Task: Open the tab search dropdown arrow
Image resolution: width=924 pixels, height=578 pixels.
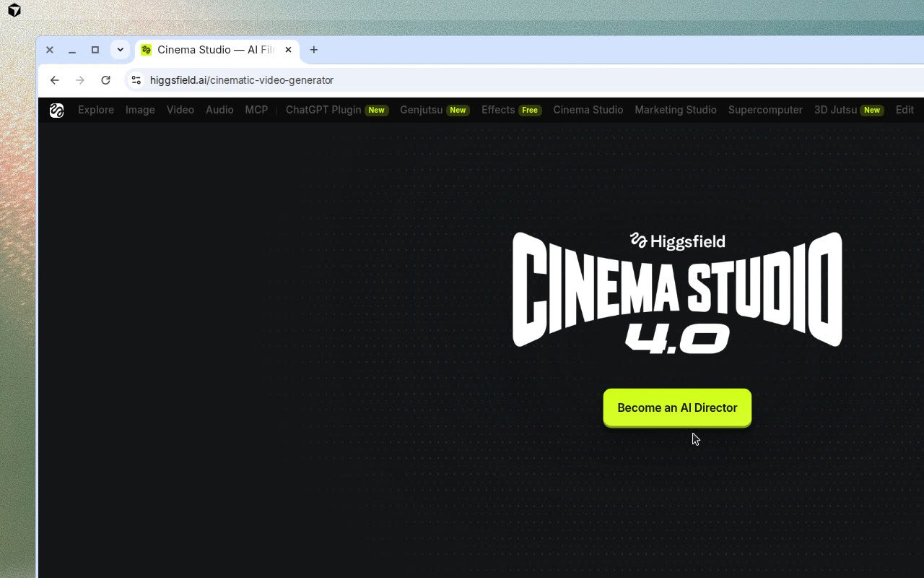Action: click(x=120, y=50)
